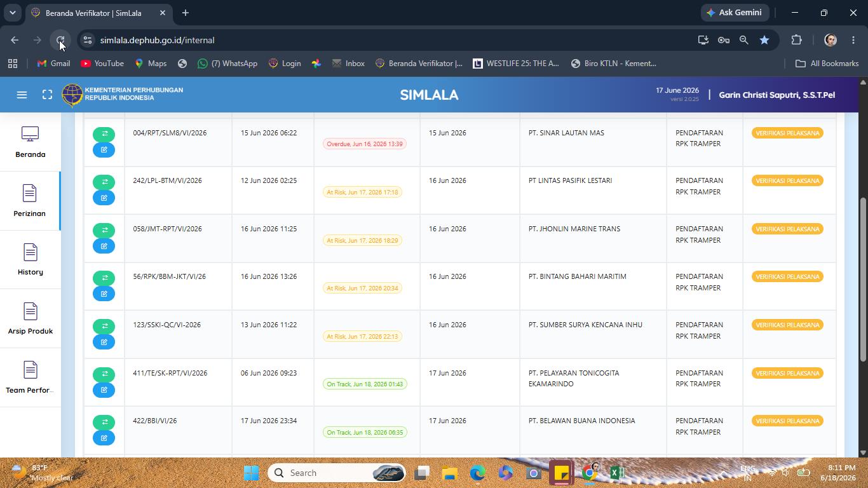Open File Explorer from the taskbar
The image size is (868, 488).
[x=450, y=473]
